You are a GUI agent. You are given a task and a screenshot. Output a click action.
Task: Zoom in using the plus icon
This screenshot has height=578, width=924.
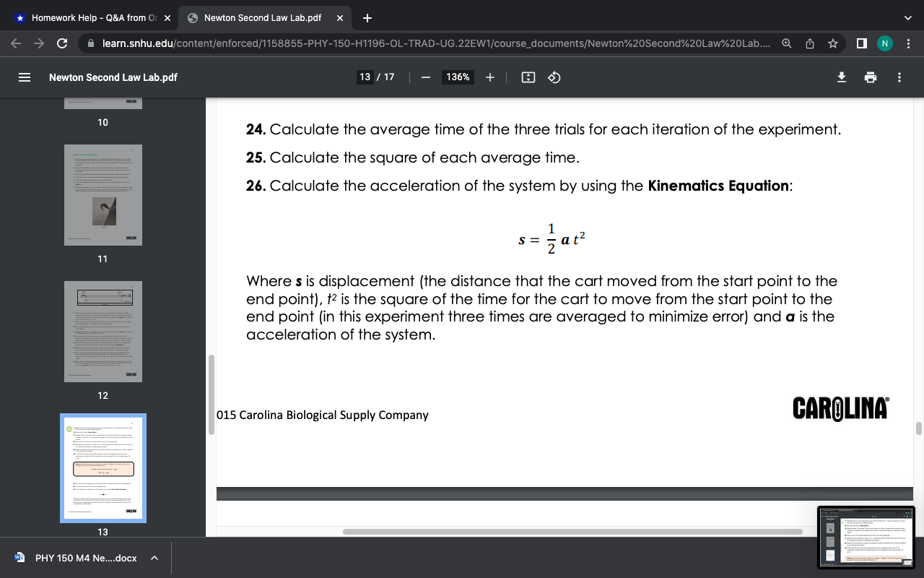tap(490, 77)
